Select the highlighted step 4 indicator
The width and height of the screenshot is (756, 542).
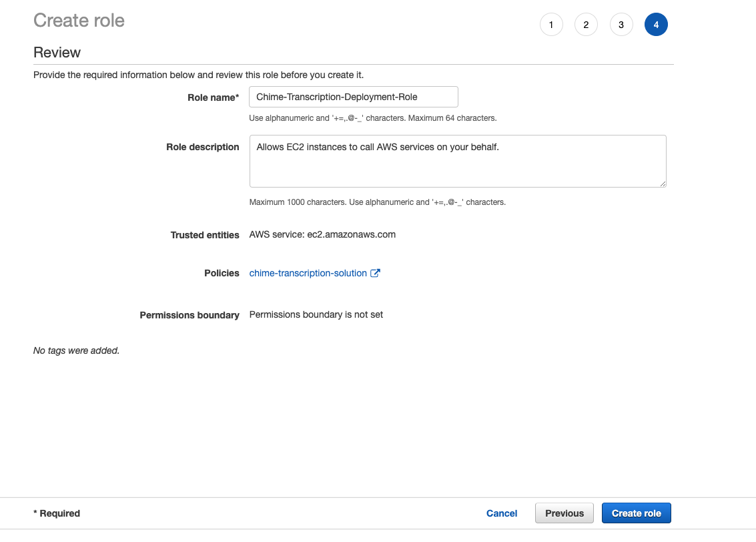coord(656,25)
